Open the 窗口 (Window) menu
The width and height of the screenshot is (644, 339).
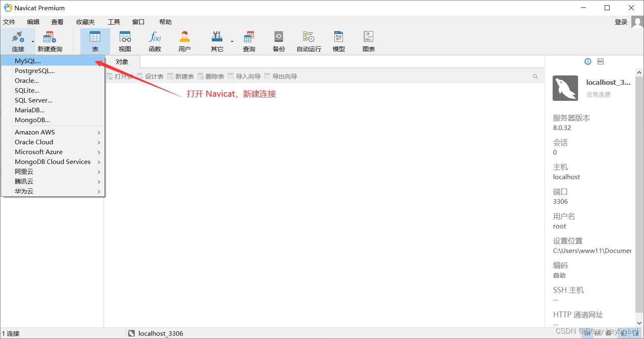tap(138, 22)
